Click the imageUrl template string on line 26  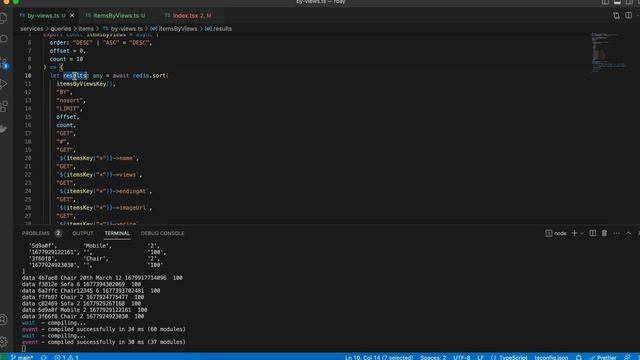click(102, 208)
